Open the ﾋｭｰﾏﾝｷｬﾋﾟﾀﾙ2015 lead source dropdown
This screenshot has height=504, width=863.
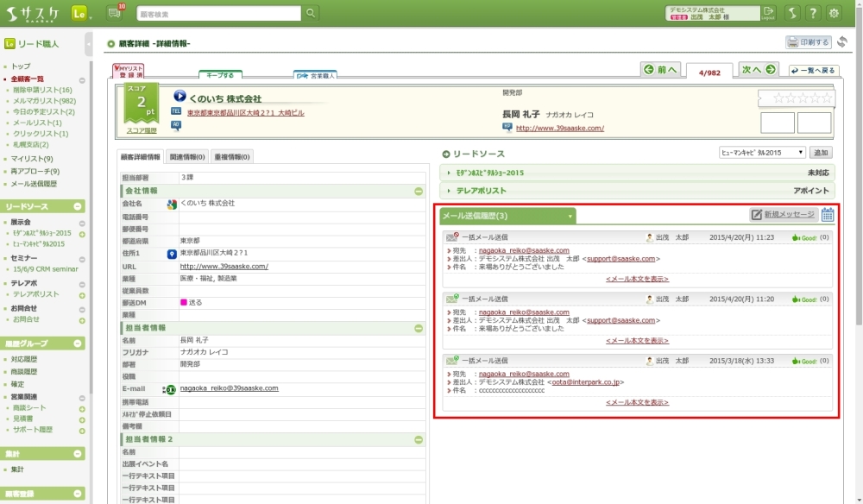point(762,153)
